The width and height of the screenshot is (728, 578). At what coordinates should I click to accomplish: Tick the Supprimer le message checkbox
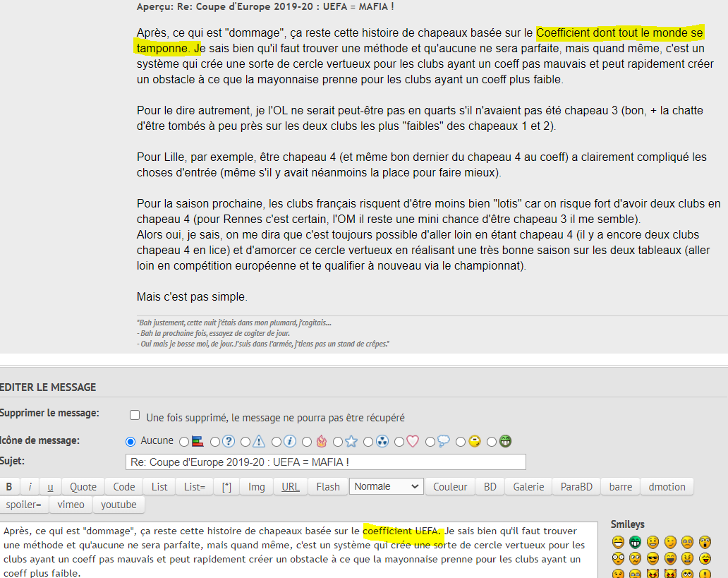[x=135, y=416]
